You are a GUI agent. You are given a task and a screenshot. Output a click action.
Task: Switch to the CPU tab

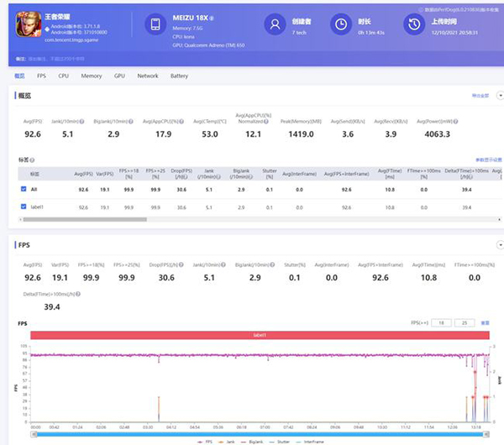click(64, 76)
